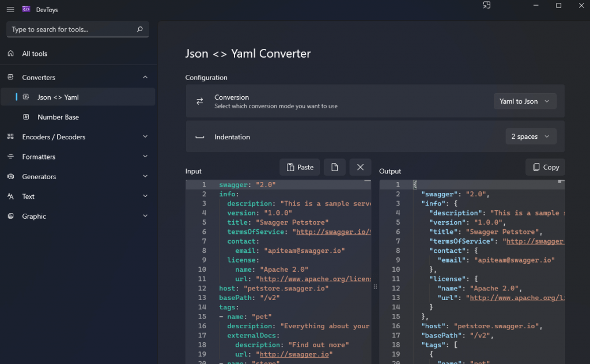
Task: Open the 2 spaces indentation dropdown
Action: click(x=531, y=136)
